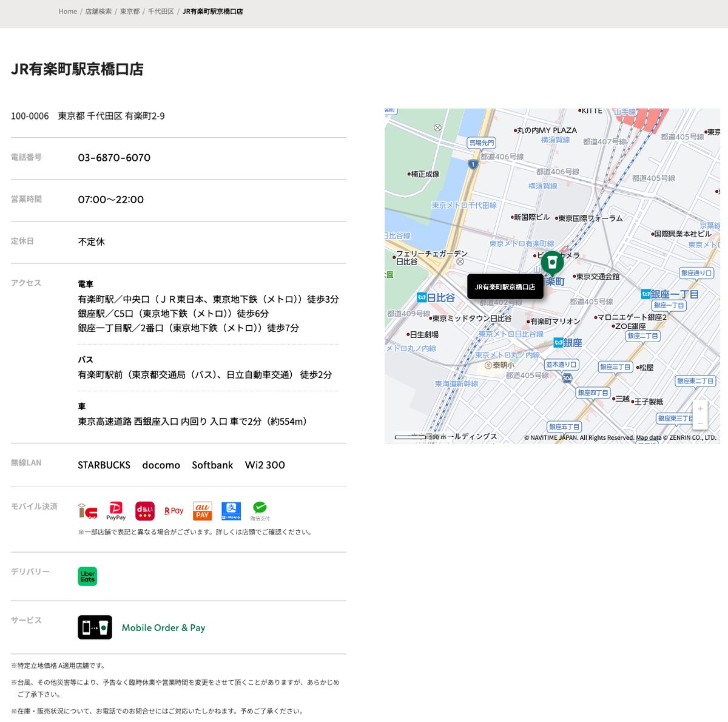
Task: Click the PayPay payment icon
Action: pyautogui.click(x=116, y=511)
